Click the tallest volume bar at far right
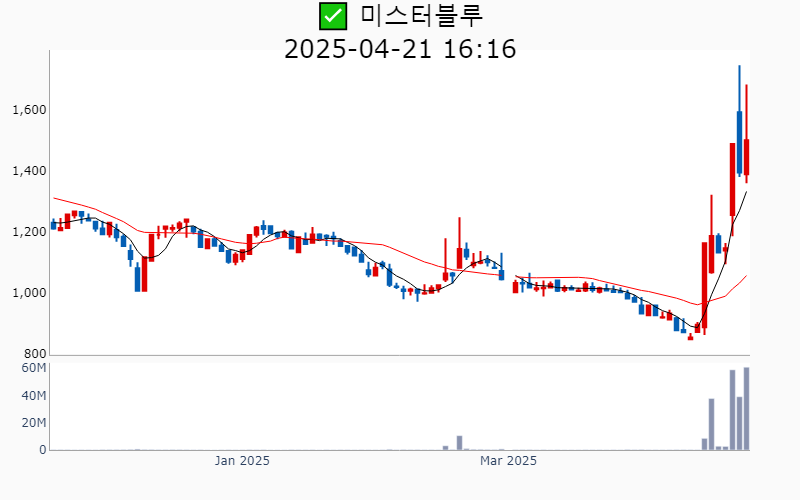Viewport: 800px width, 500px height. point(746,409)
